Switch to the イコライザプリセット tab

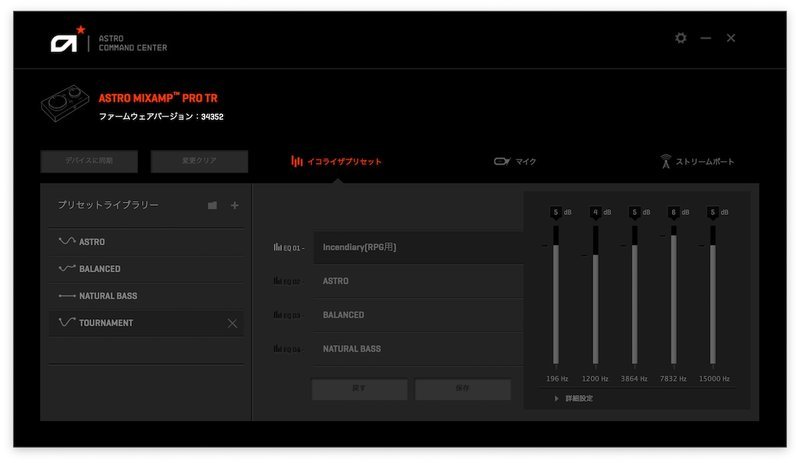336,162
